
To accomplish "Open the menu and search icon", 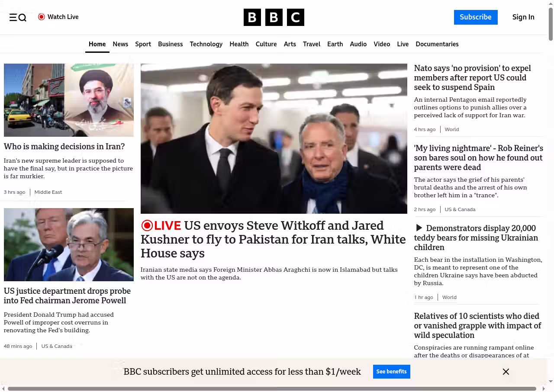I will (18, 17).
